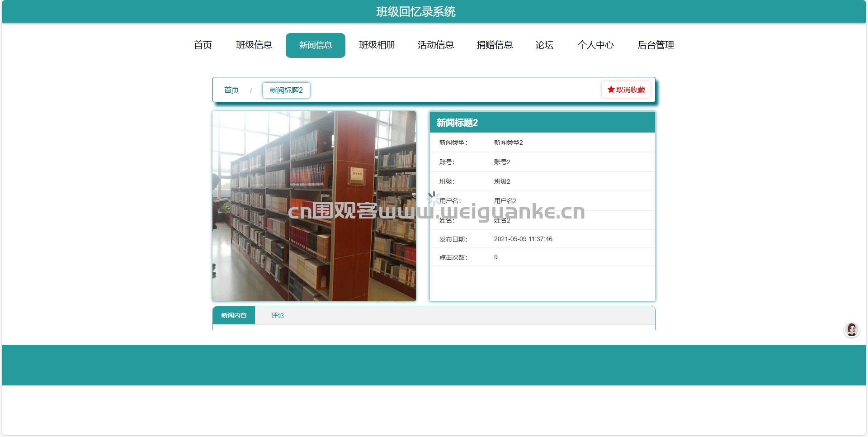Viewport: 868px width, 437px height.
Task: Click 新闻标题2 breadcrumb item
Action: (x=286, y=90)
